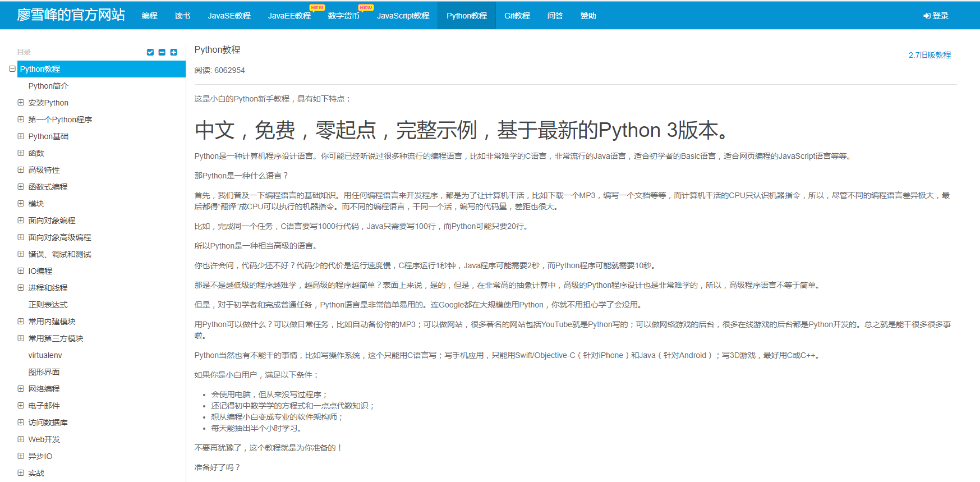Open the 实战 chapter link
This screenshot has width=980, height=482.
tap(36, 473)
